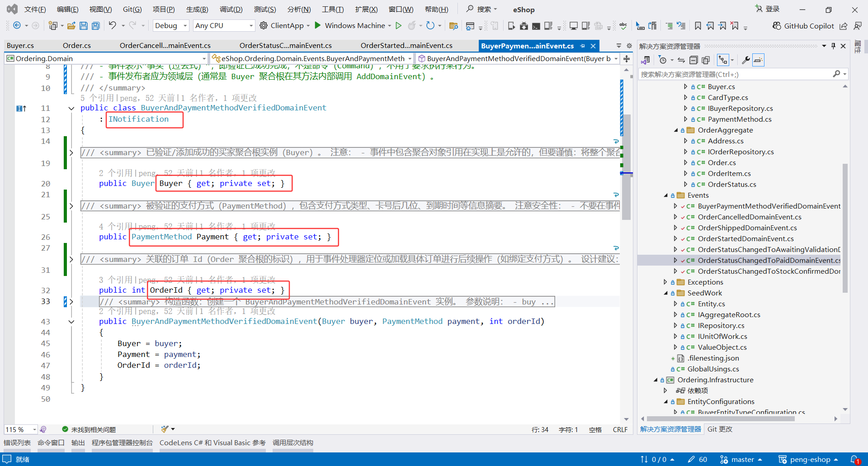Screen dimensions: 868x466
Task: Click the Navigate Backward arrow icon
Action: click(17, 26)
